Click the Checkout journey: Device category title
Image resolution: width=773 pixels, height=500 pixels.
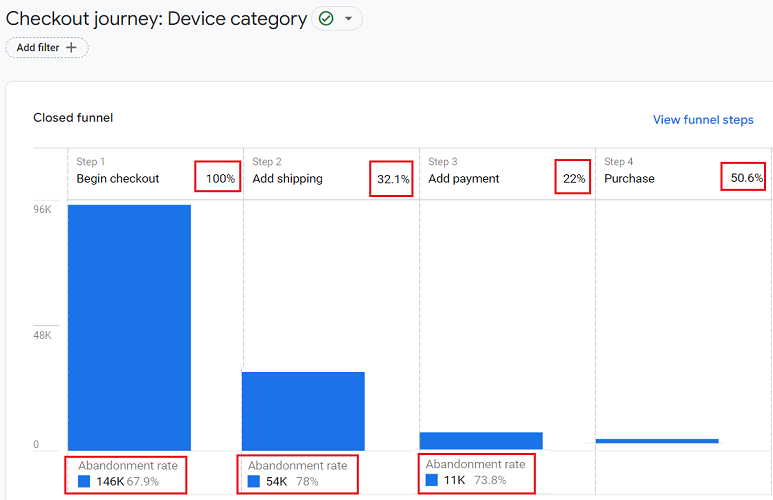tap(156, 19)
